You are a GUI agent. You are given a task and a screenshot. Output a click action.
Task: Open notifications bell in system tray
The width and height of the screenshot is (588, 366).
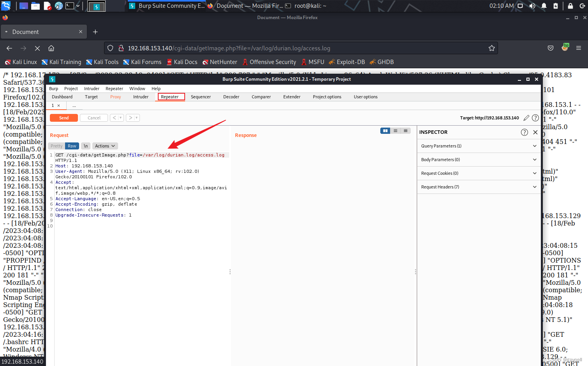pyautogui.click(x=544, y=6)
